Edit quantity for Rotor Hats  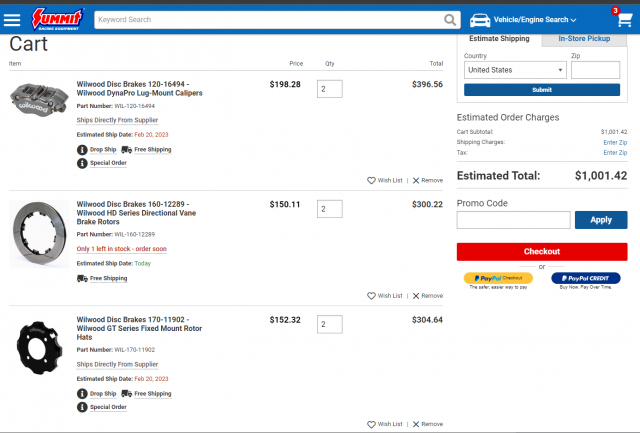click(x=329, y=324)
